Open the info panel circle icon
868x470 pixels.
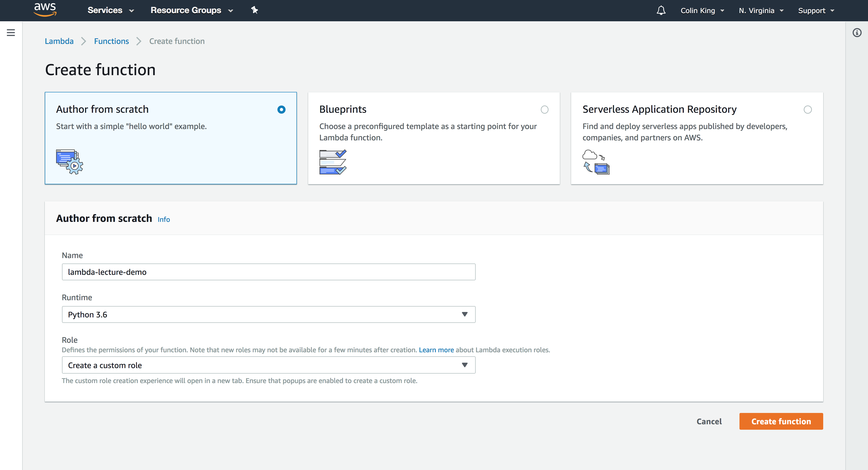point(857,33)
